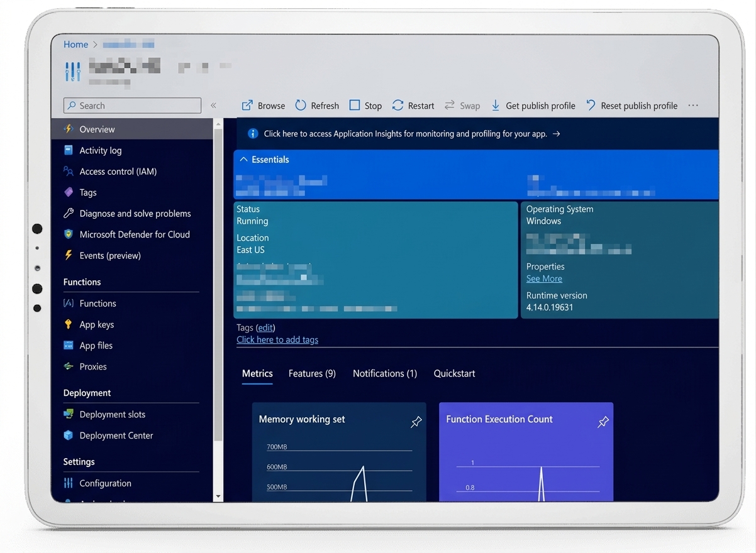The width and height of the screenshot is (756, 553).
Task: Click the Browse toolbar button
Action: pyautogui.click(x=264, y=106)
